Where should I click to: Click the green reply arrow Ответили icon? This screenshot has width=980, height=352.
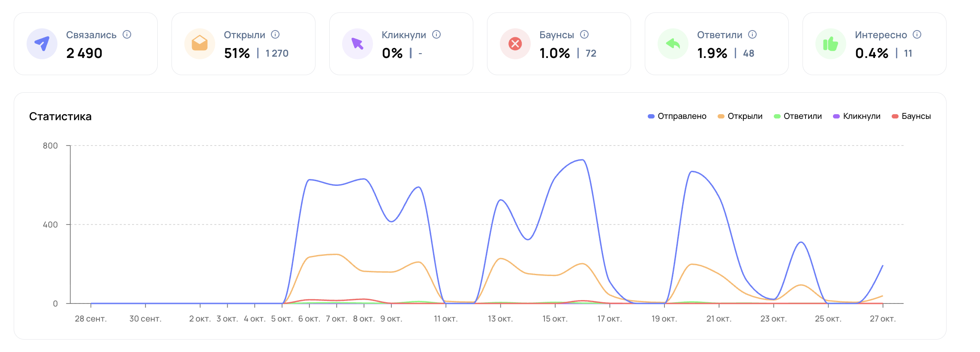tap(673, 44)
